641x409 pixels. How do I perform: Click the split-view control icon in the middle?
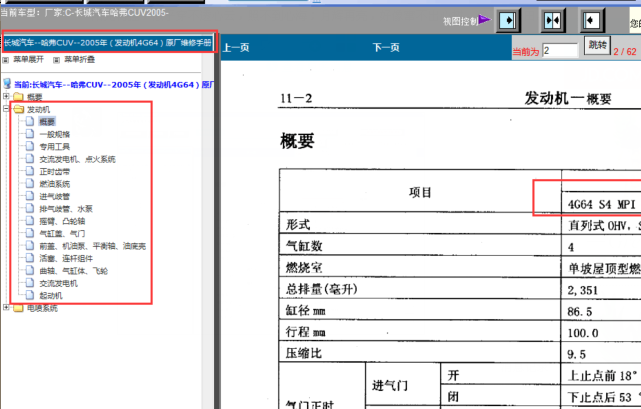click(552, 20)
